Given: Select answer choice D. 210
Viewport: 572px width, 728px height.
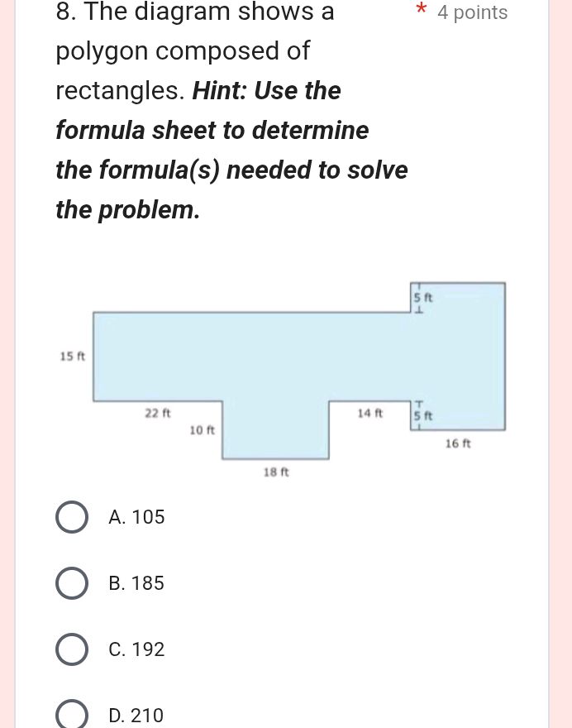Looking at the screenshot, I should click(x=72, y=713).
